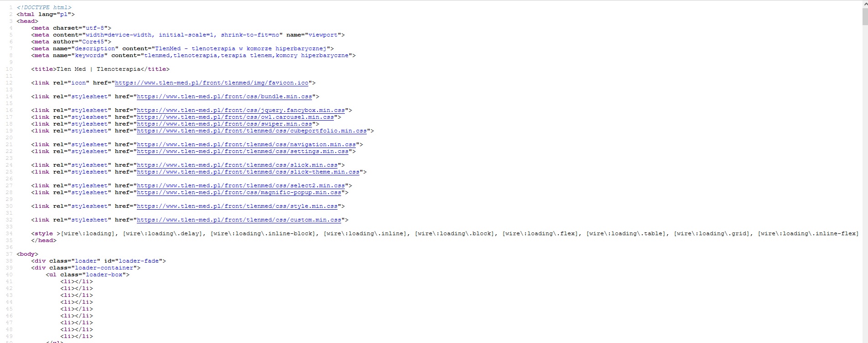Open the magnific-popup.min.css link
Viewport: 868px width, 343px height.
point(239,193)
